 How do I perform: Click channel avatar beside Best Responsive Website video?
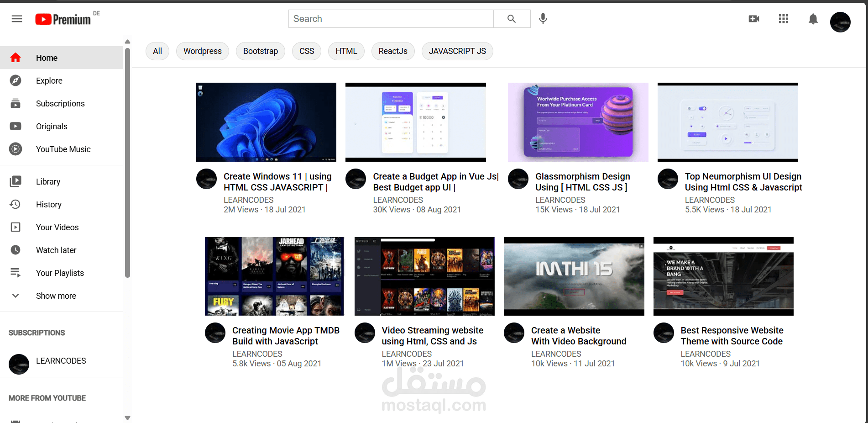664,333
